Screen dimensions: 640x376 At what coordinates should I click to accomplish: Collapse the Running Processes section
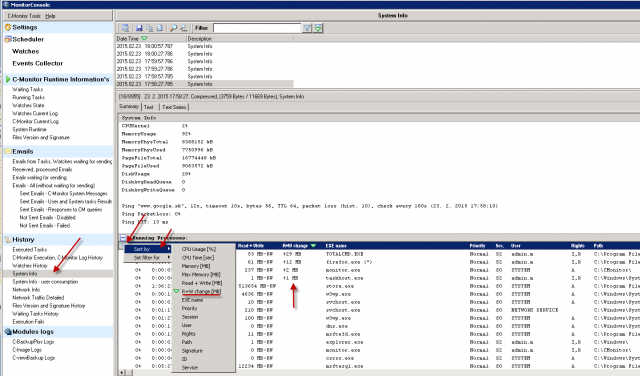pyautogui.click(x=123, y=237)
